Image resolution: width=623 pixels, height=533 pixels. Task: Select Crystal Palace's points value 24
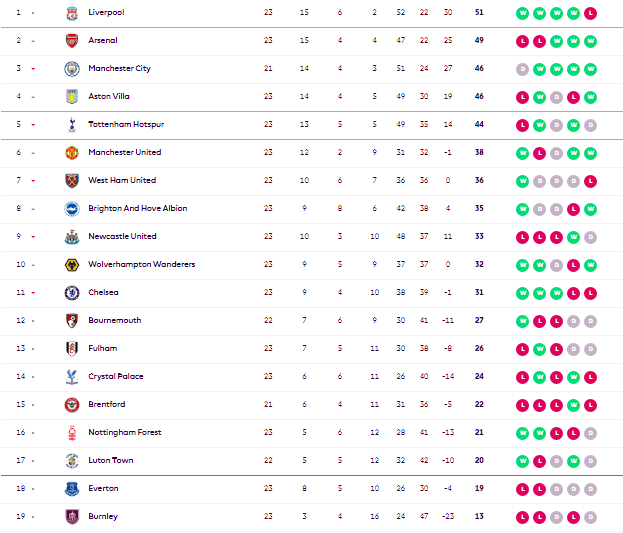pyautogui.click(x=479, y=376)
